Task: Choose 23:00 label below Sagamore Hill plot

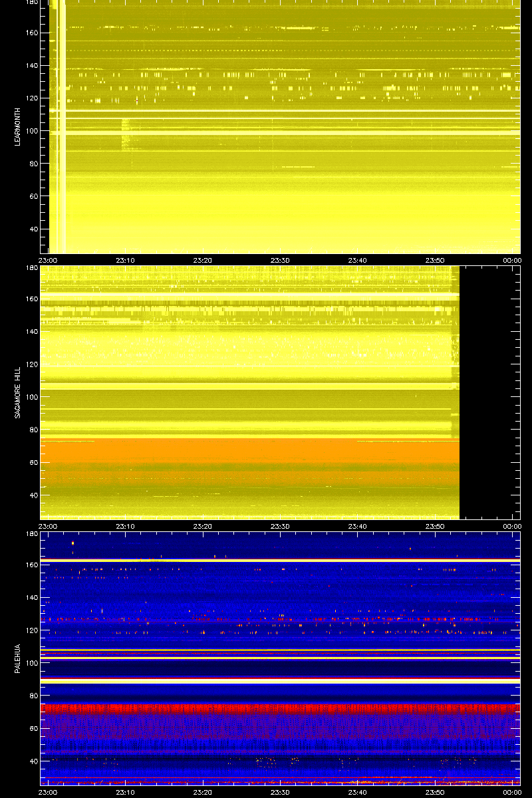Action: click(49, 526)
